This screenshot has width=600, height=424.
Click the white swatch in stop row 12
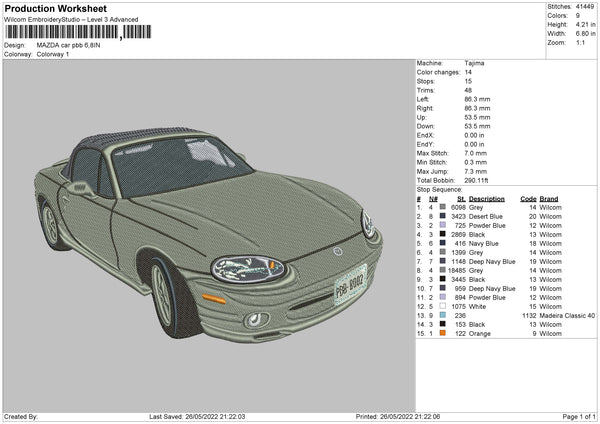443,306
